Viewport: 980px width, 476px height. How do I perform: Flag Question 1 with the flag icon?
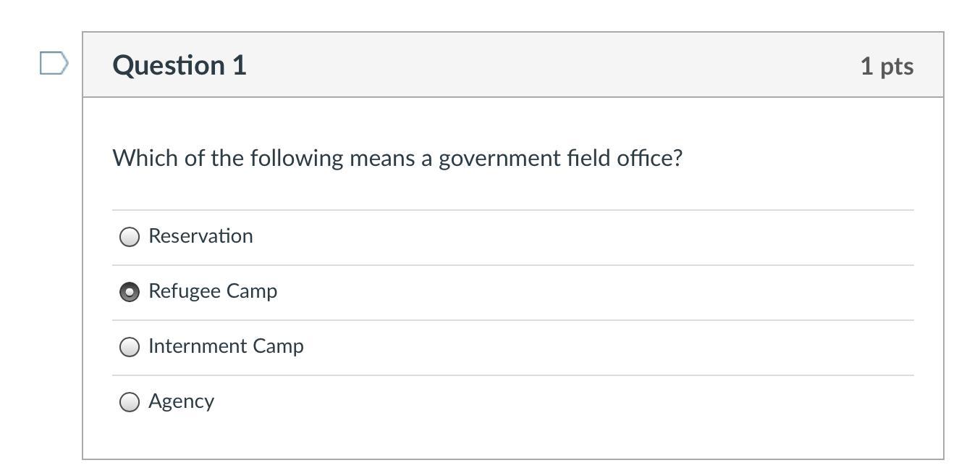(54, 64)
